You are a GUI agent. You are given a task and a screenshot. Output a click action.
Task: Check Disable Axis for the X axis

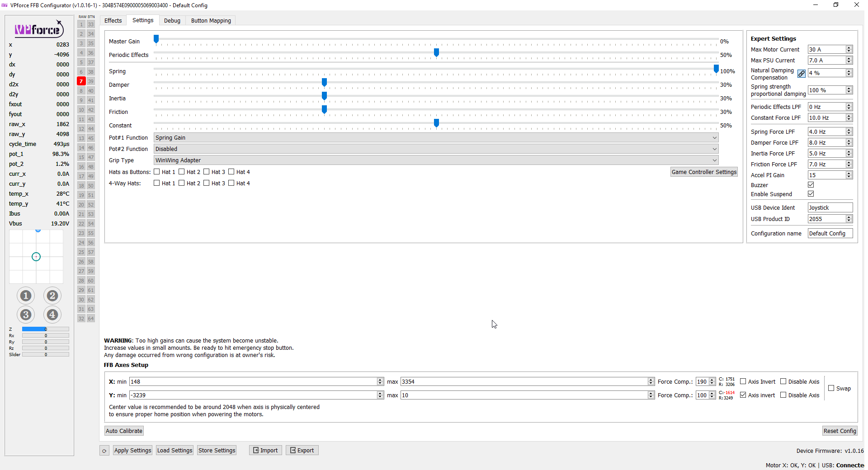pos(783,381)
